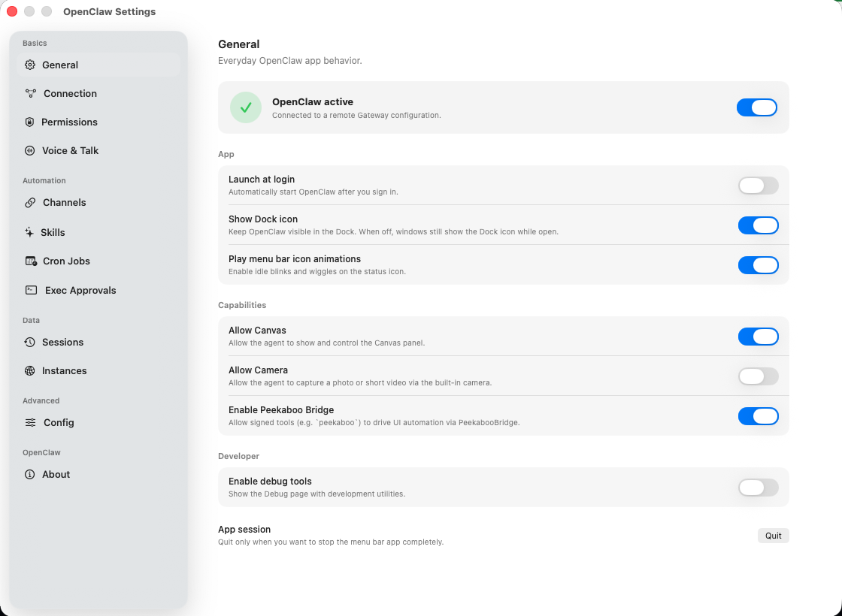Open the Instances section
Image resolution: width=842 pixels, height=616 pixels.
98,371
